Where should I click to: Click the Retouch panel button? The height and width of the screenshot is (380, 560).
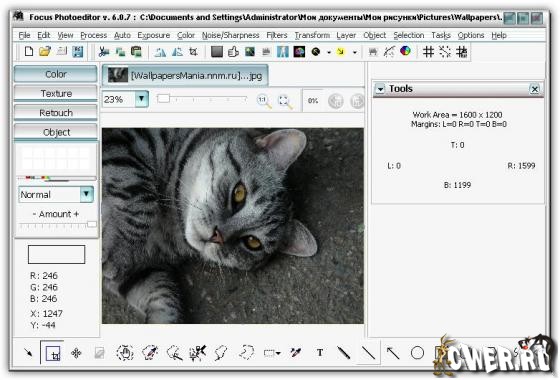tap(56, 113)
